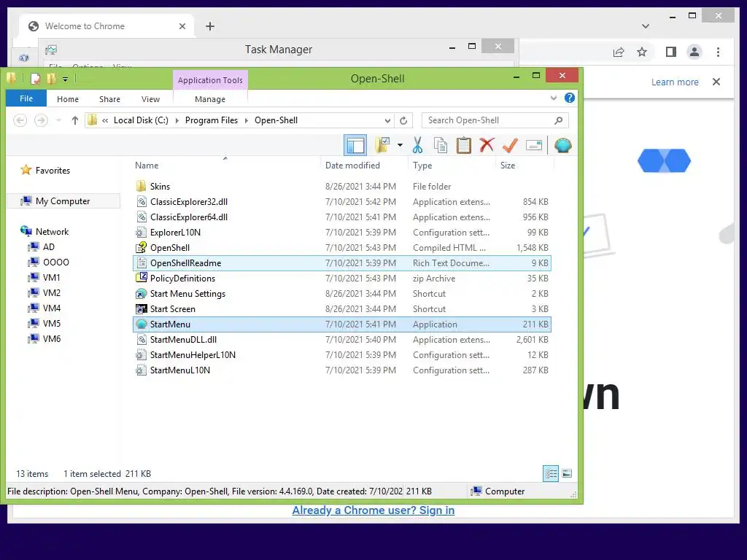The image size is (747, 560).
Task: Click the Cut scissors icon
Action: click(418, 145)
